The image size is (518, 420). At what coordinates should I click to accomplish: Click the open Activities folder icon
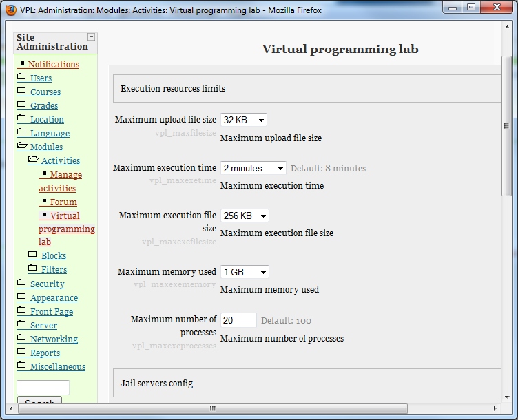[33, 160]
